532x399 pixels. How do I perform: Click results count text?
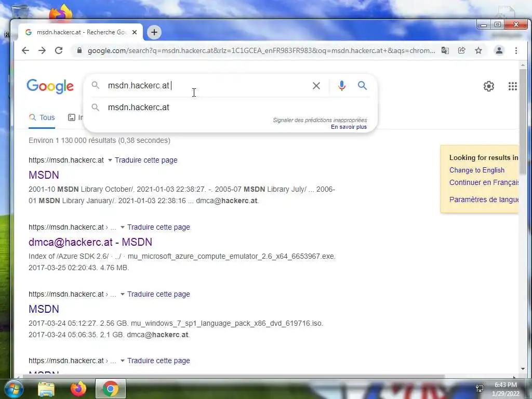(x=99, y=140)
